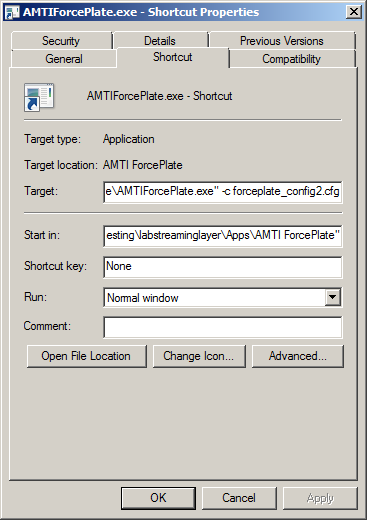Go to the General tab
The height and width of the screenshot is (520, 367).
point(64,59)
